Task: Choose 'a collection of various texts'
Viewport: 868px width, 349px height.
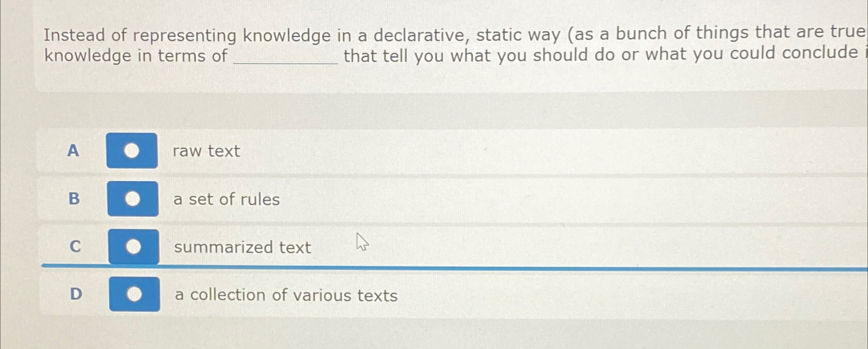Action: click(286, 295)
